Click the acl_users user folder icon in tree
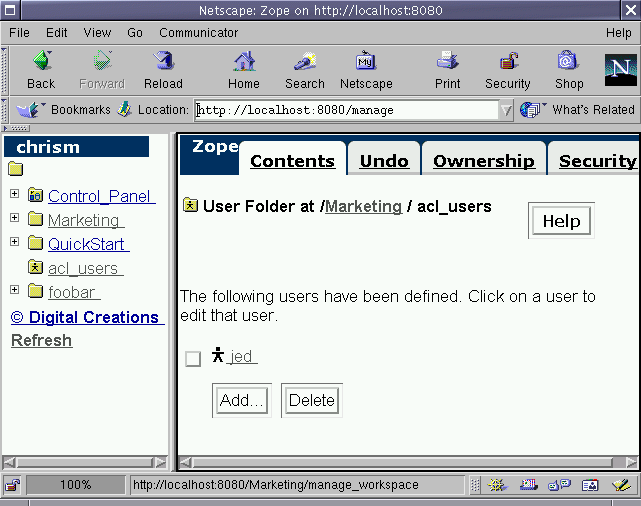The width and height of the screenshot is (641, 506). (36, 267)
